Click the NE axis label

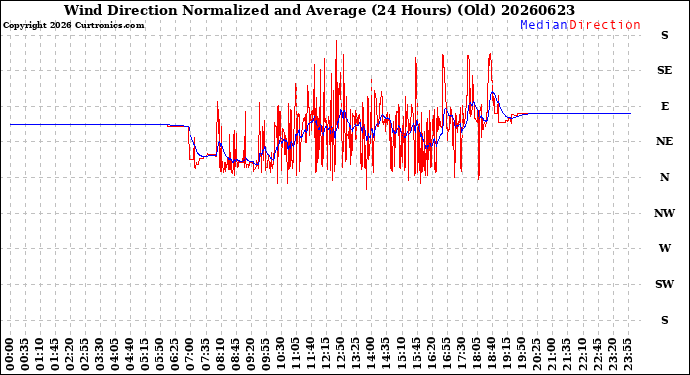tap(664, 141)
